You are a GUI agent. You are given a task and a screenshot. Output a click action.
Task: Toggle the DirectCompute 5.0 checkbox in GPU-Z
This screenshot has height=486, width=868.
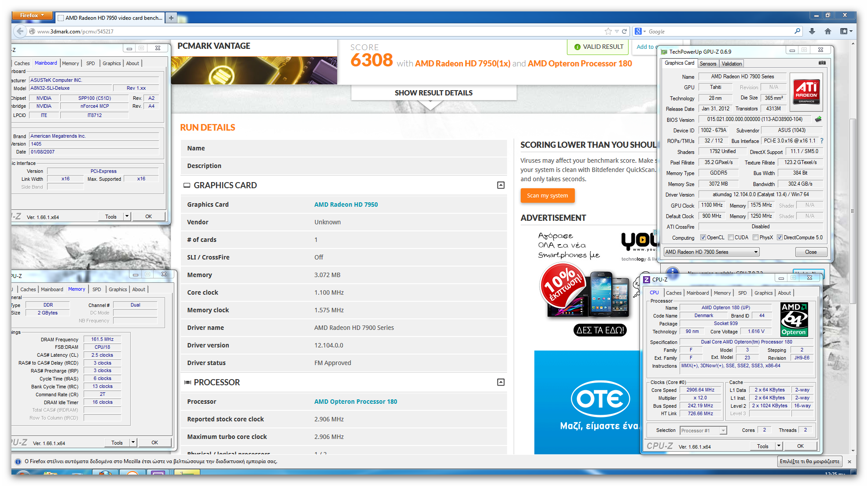coord(780,238)
